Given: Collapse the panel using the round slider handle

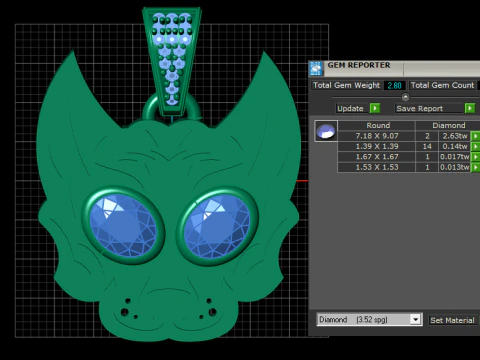Looking at the screenshot, I should click(x=405, y=97).
